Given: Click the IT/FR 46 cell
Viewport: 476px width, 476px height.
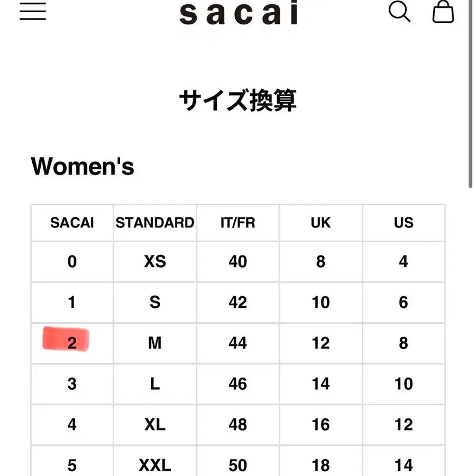Looking at the screenshot, I should [x=238, y=384].
